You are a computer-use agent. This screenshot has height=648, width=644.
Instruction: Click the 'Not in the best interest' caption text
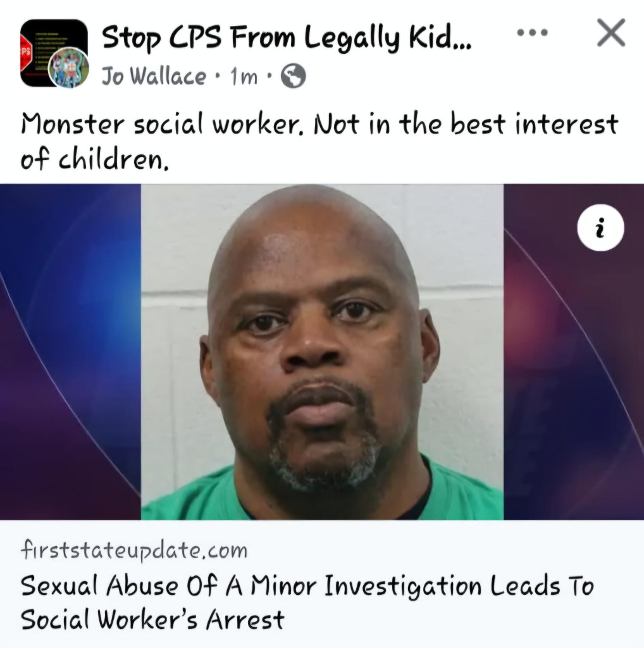(466, 124)
